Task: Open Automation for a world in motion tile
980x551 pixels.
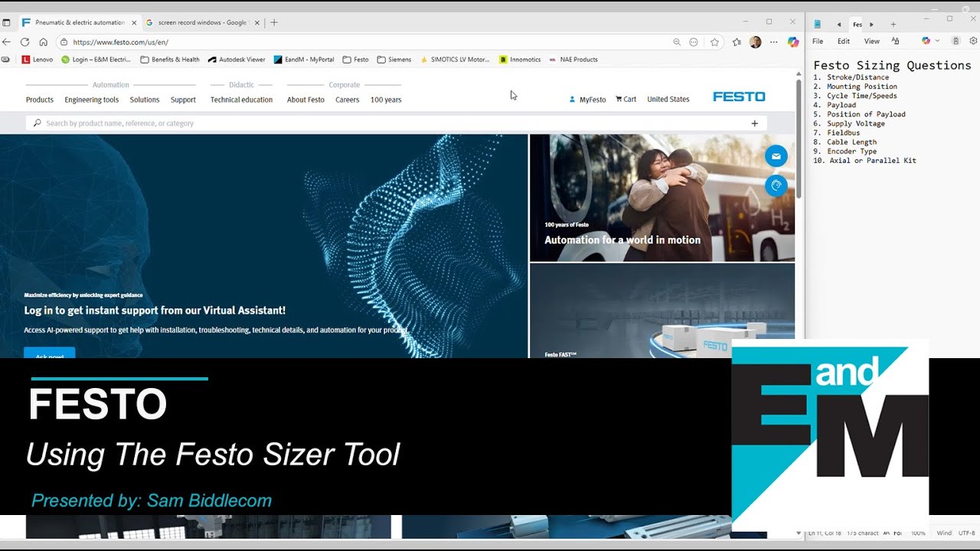Action: [x=661, y=197]
